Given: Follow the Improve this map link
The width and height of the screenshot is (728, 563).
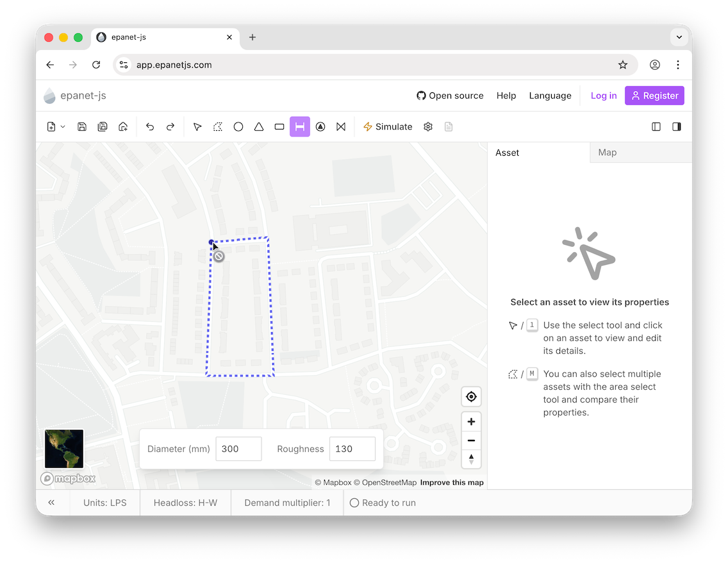Looking at the screenshot, I should click(451, 482).
